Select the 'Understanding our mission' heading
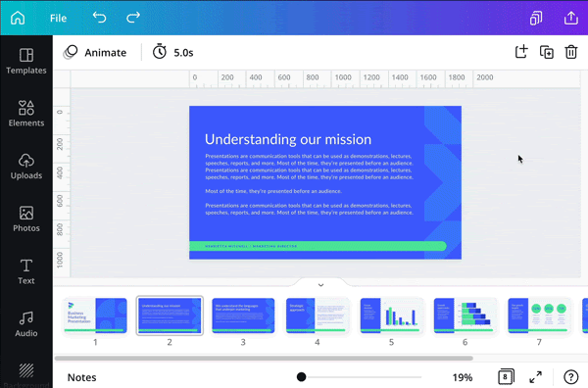The height and width of the screenshot is (388, 588). (288, 139)
